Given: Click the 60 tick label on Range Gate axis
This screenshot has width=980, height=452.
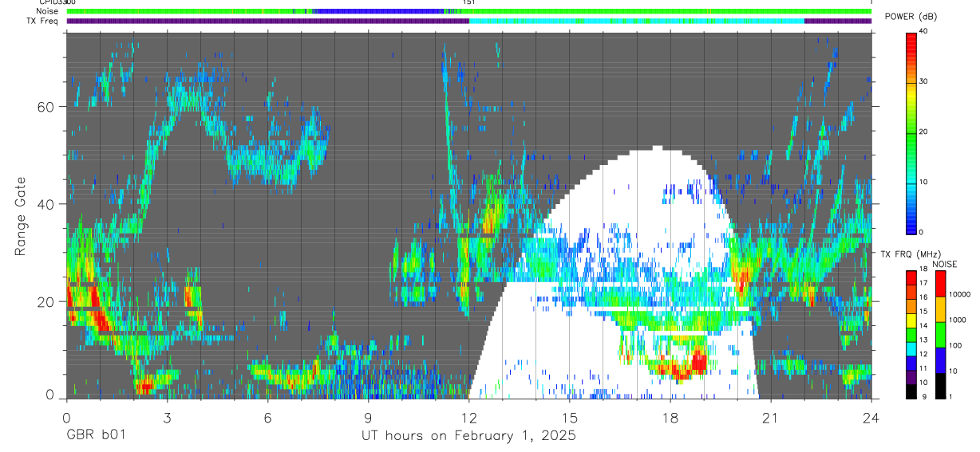Looking at the screenshot, I should pyautogui.click(x=46, y=107).
